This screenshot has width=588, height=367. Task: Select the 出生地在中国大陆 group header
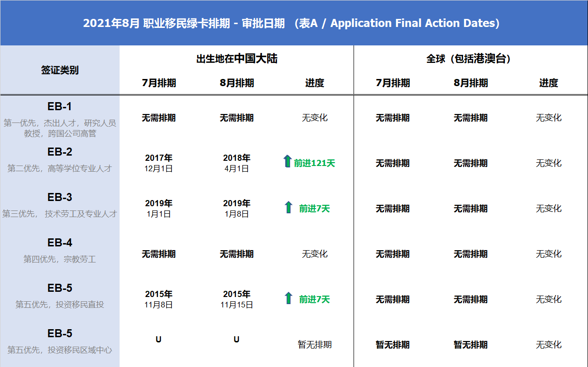tap(236, 59)
